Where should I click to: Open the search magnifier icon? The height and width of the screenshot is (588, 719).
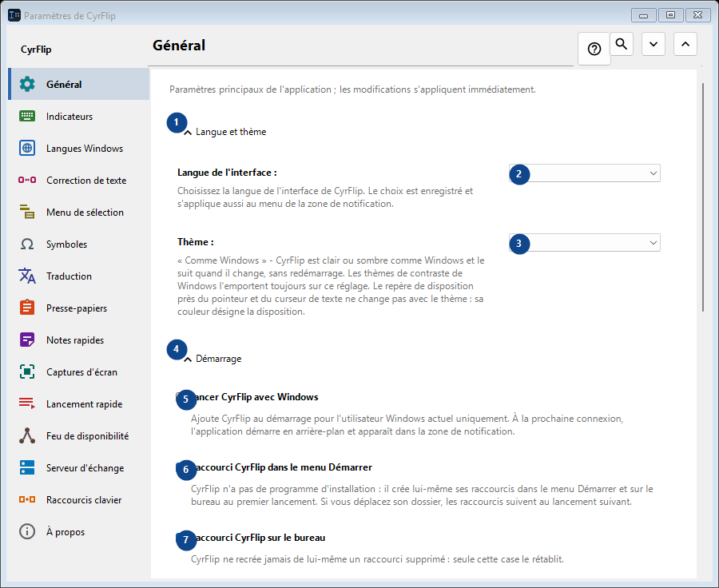click(x=622, y=44)
